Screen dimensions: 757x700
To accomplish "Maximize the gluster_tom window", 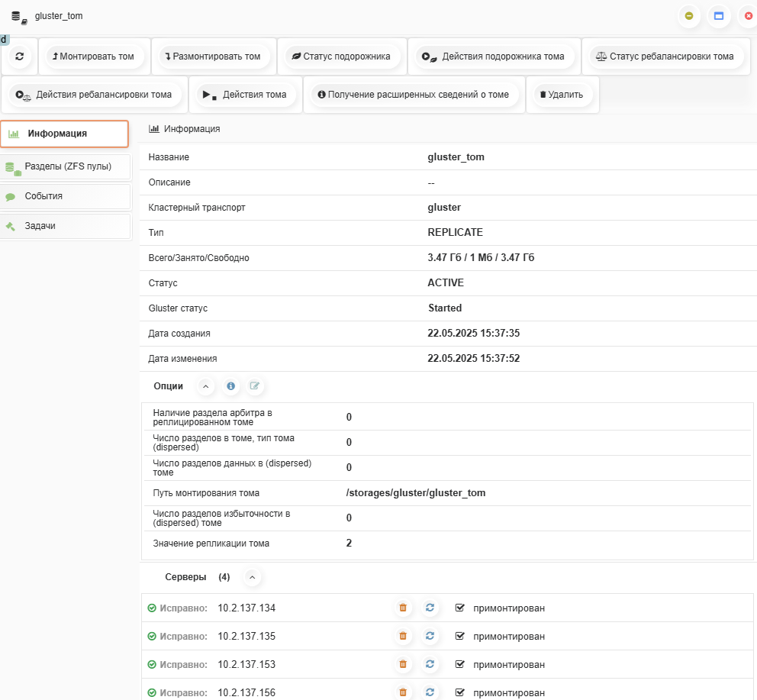I will point(719,16).
